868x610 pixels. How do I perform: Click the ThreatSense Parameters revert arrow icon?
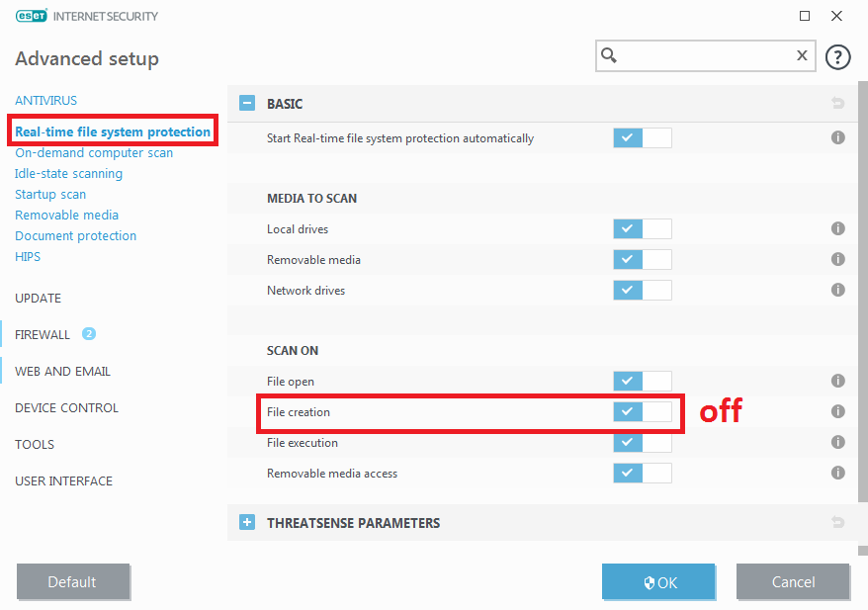[837, 522]
